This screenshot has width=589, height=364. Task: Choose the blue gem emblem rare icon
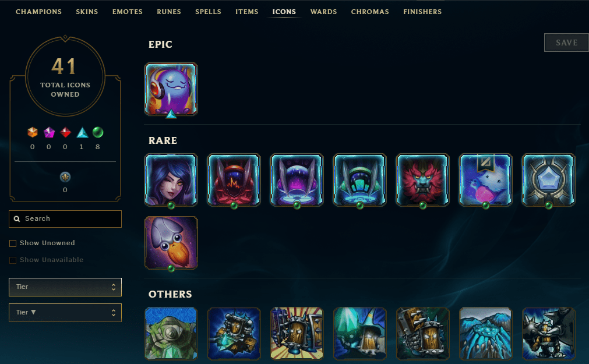click(548, 179)
